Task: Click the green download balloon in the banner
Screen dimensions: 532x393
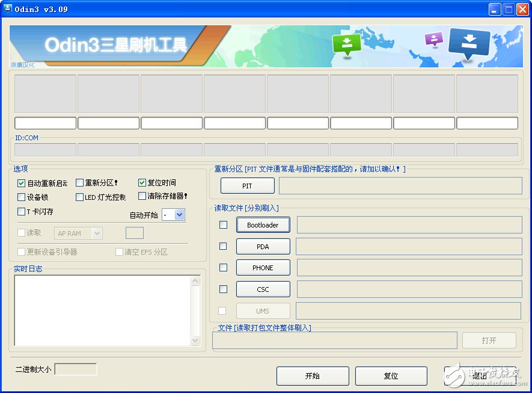Action: click(x=347, y=43)
